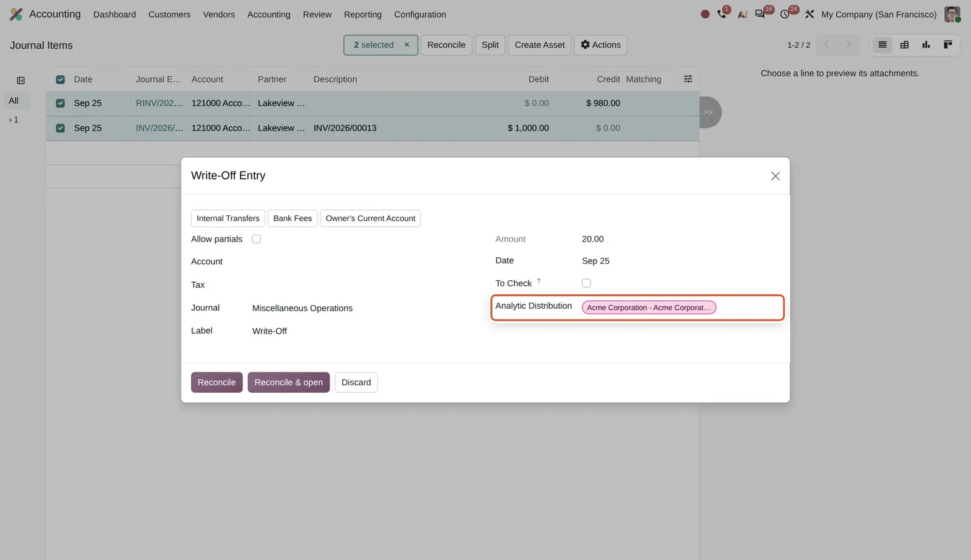Viewport: 971px width, 560px height.
Task: Open the developer tools wrench icon
Action: click(810, 14)
